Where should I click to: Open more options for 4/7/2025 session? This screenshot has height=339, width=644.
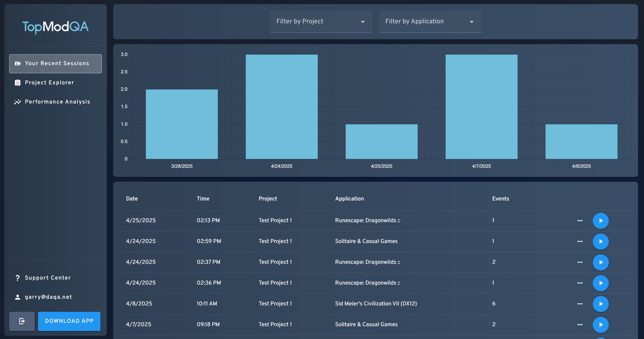580,325
